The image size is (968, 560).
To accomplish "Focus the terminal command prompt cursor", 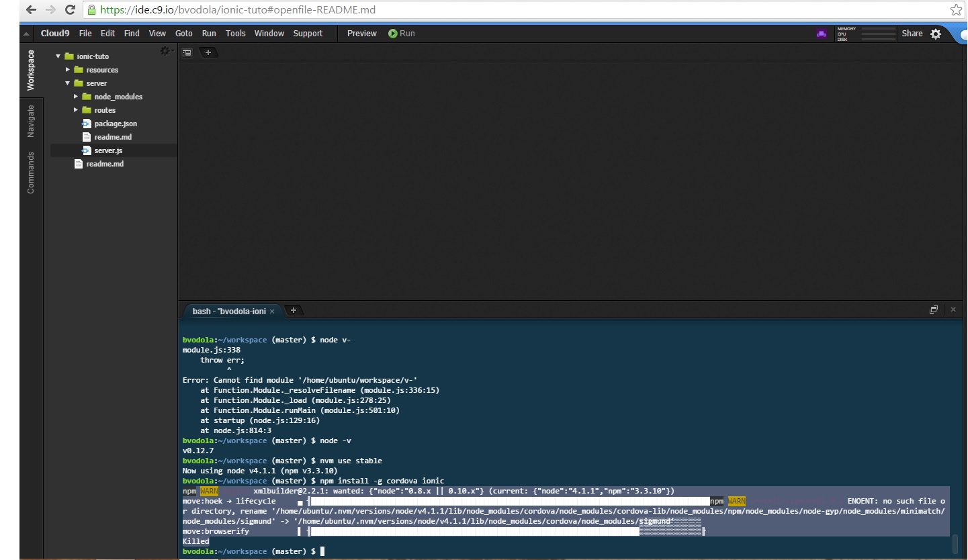I will click(322, 551).
